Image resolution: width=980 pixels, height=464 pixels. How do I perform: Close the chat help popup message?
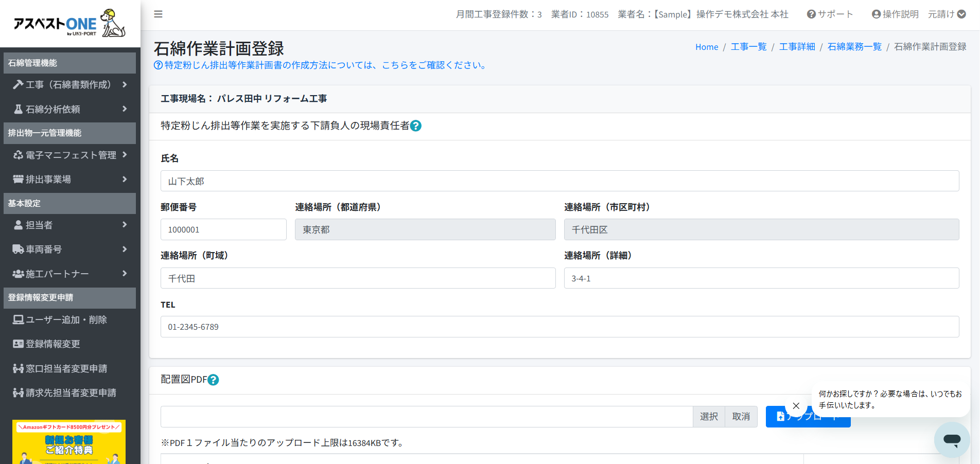pos(796,406)
